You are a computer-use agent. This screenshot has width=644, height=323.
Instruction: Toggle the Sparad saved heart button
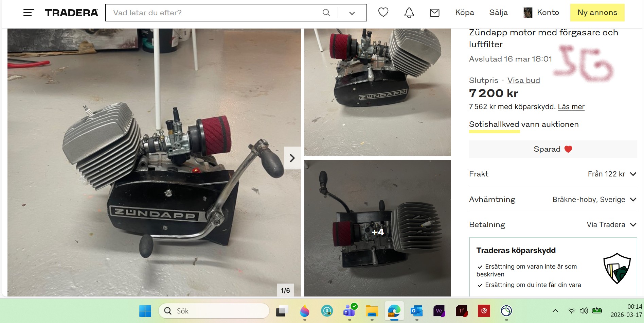click(553, 149)
